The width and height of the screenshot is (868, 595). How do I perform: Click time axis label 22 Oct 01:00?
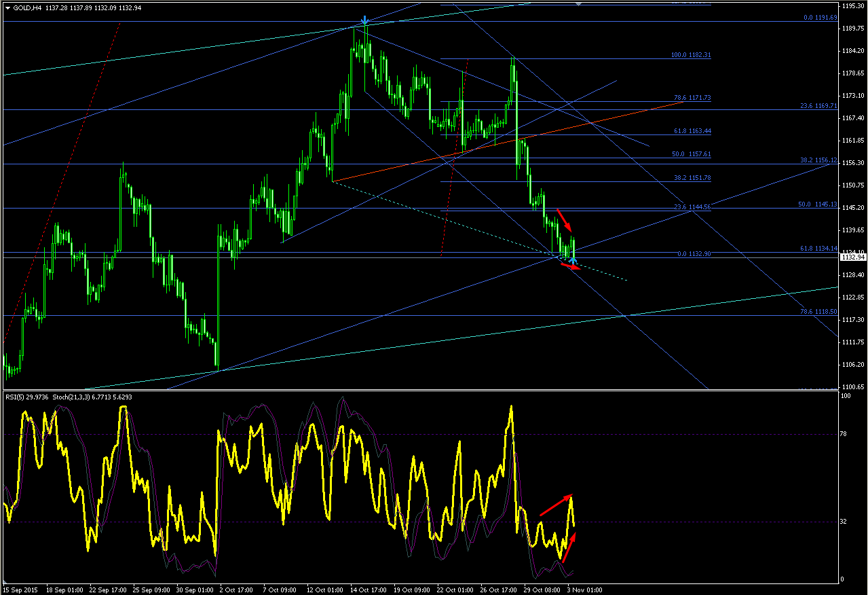point(455,590)
